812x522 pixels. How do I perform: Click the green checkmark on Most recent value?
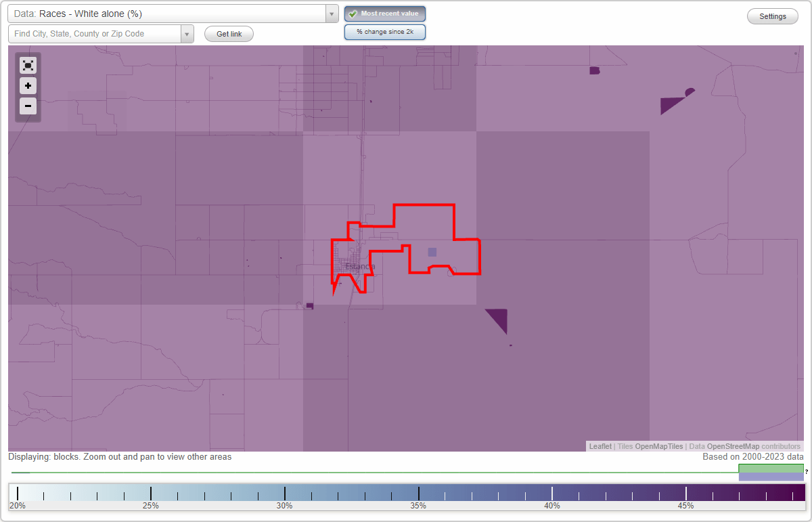353,14
